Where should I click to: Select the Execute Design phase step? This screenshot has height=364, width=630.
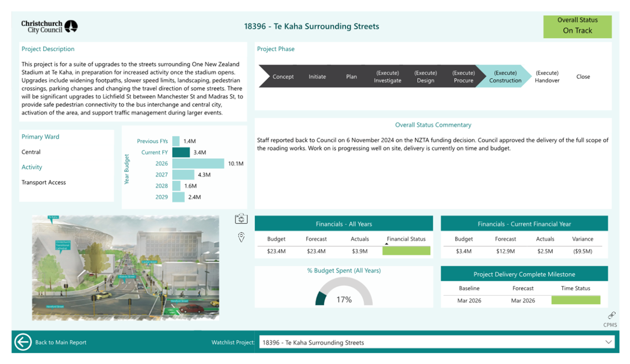click(x=426, y=77)
